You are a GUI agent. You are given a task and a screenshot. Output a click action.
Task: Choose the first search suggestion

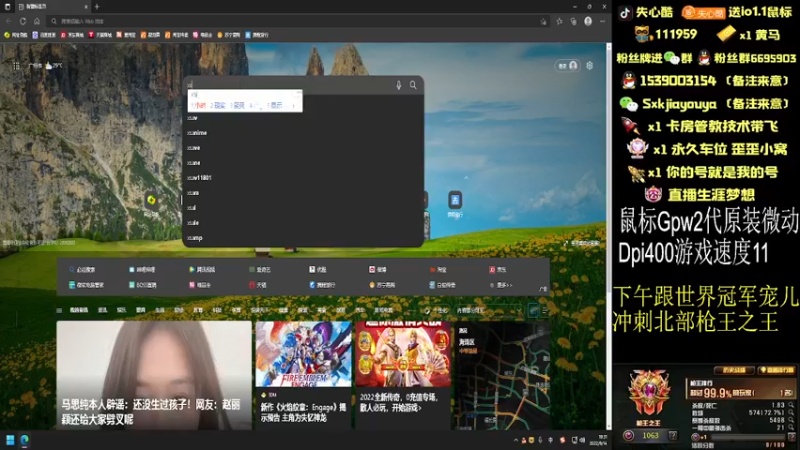[303, 118]
